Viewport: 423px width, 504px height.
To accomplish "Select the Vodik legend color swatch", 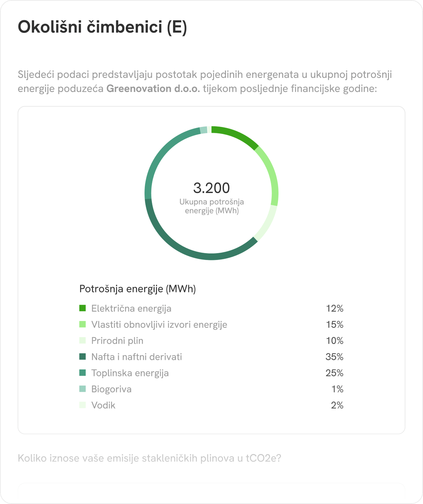I will (x=82, y=405).
